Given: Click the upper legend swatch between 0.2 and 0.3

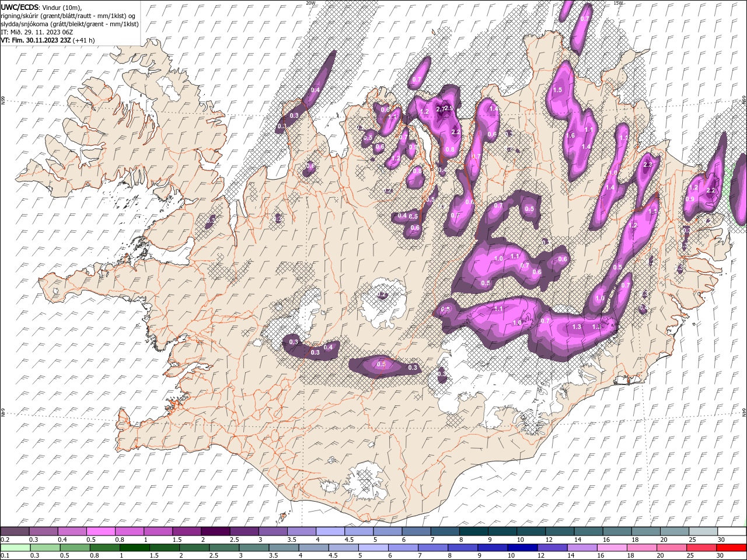Looking at the screenshot, I should click(x=15, y=531).
